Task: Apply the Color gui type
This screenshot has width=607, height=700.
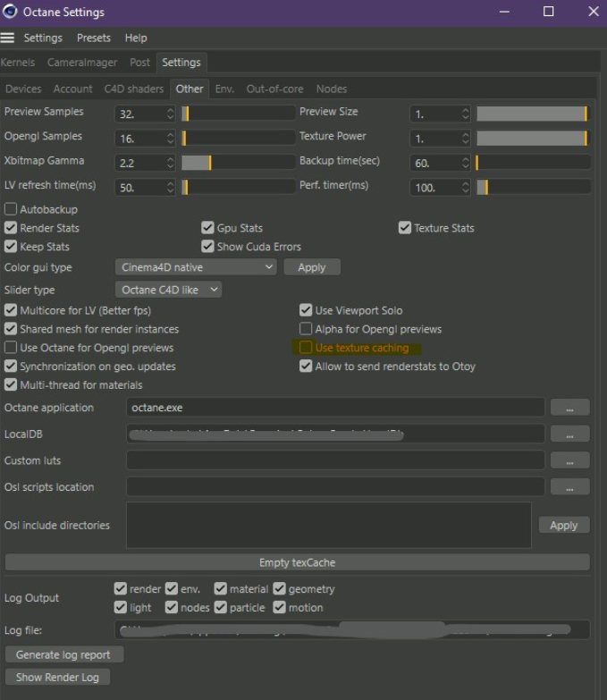Action: 312,267
